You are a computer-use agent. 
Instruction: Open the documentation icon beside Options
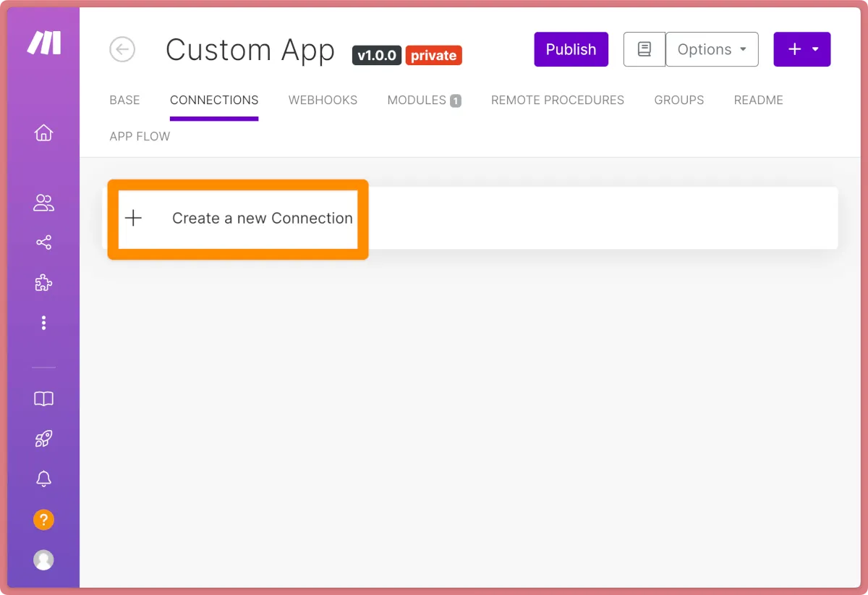(x=644, y=50)
